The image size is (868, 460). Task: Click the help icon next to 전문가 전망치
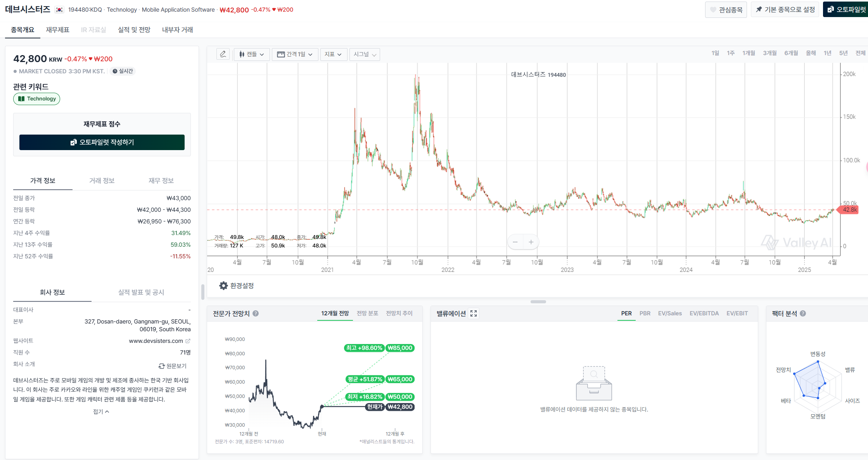[x=256, y=313]
